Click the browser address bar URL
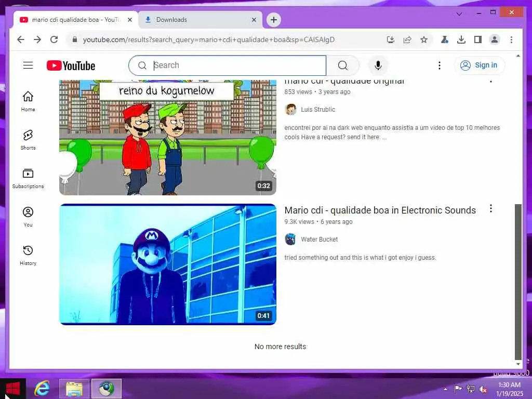 pos(209,39)
